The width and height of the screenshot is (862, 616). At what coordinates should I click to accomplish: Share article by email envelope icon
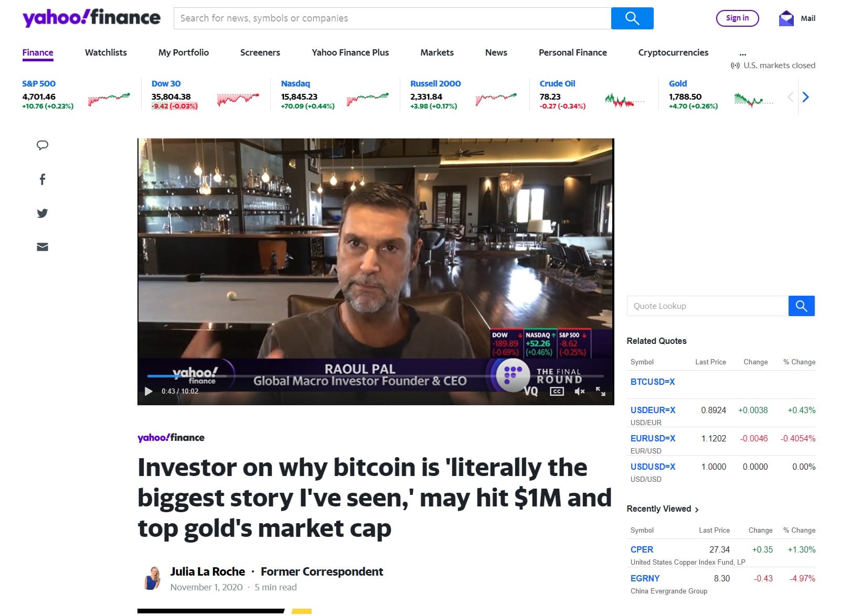point(42,247)
